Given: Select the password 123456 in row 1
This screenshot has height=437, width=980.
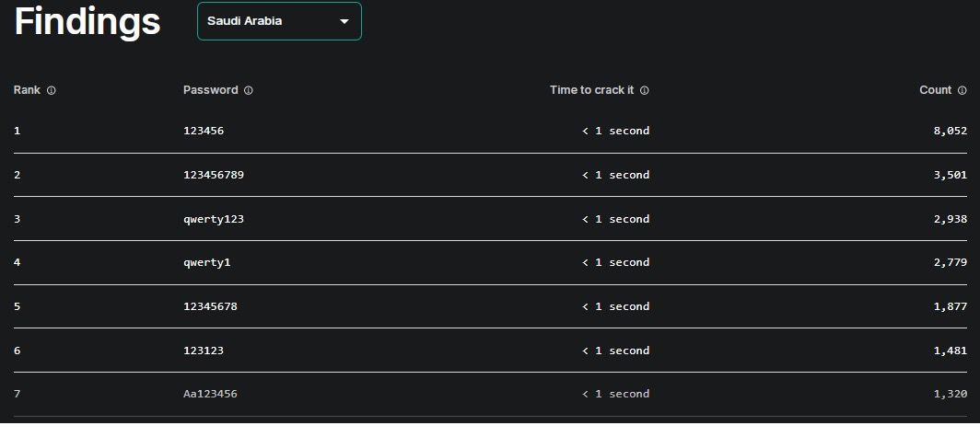Looking at the screenshot, I should coord(204,131).
